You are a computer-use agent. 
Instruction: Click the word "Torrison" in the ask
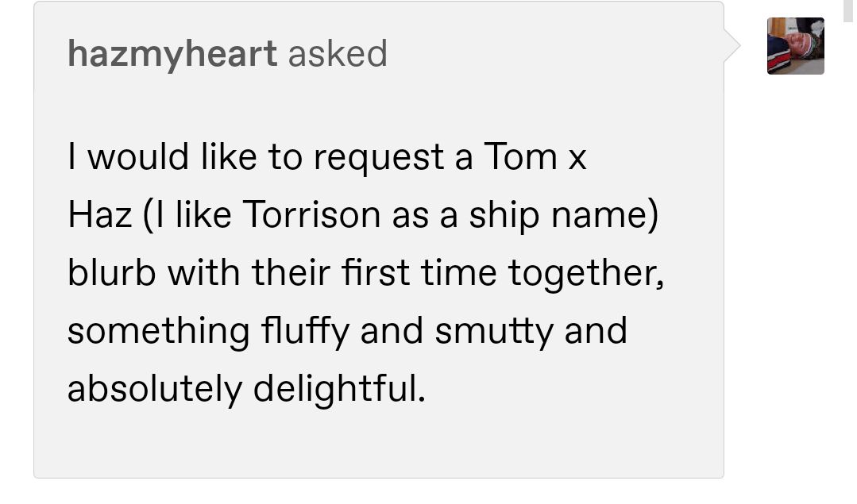click(311, 214)
